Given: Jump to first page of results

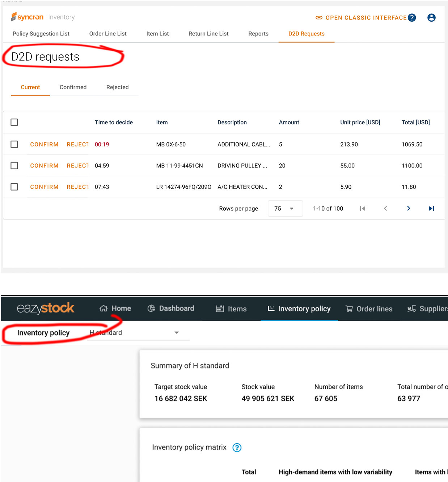Looking at the screenshot, I should [362, 208].
